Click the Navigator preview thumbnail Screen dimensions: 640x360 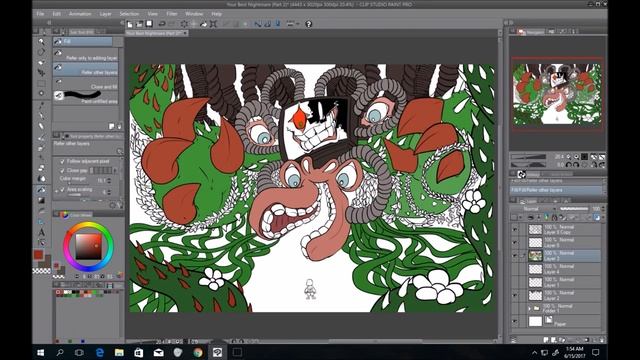(x=557, y=95)
